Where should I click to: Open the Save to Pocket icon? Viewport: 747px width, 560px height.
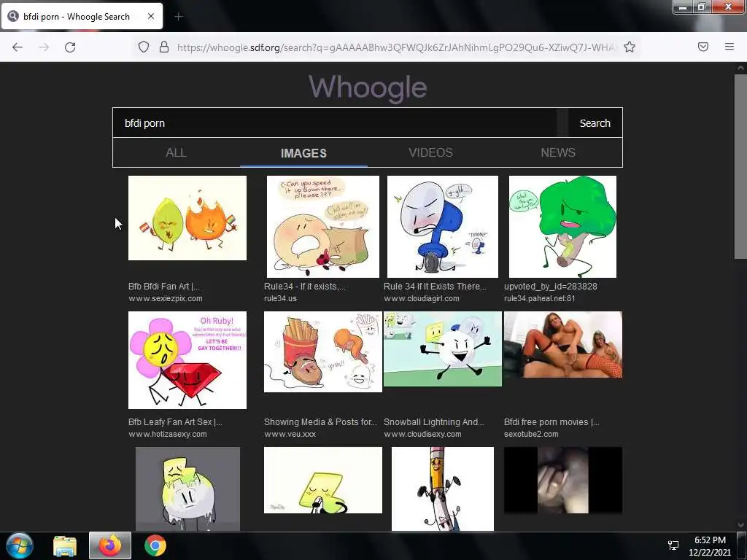tap(703, 47)
